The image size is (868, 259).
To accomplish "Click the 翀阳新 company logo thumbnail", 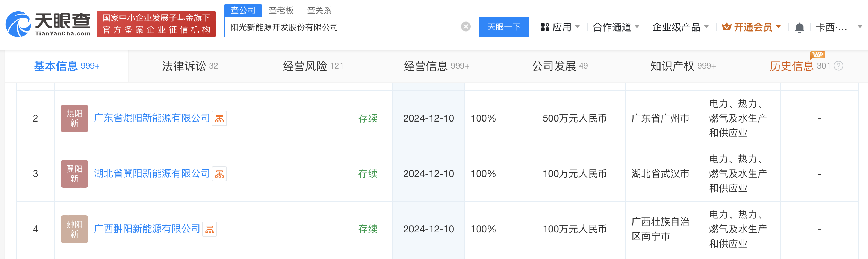I will (x=74, y=229).
